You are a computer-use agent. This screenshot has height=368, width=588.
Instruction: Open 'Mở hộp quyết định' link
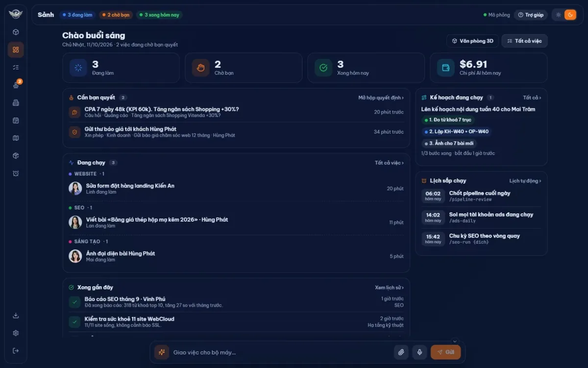click(381, 98)
